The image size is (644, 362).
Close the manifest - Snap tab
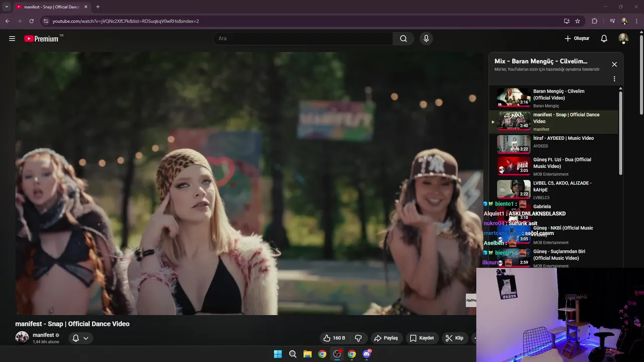(86, 7)
